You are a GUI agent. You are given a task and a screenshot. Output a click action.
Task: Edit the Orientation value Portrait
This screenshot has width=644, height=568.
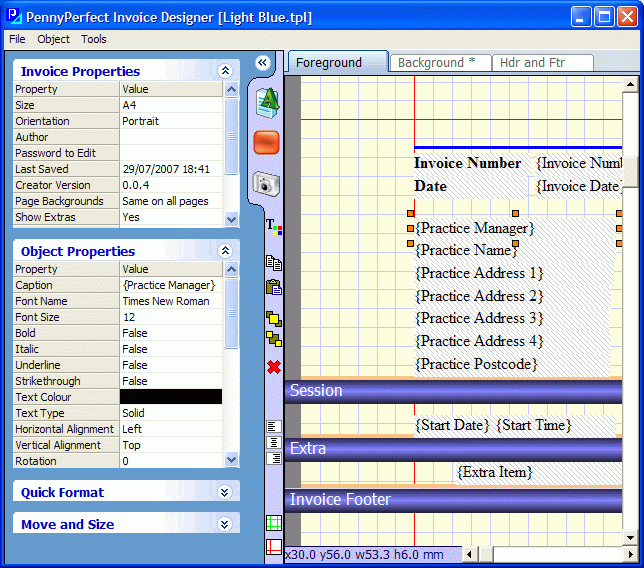(171, 121)
